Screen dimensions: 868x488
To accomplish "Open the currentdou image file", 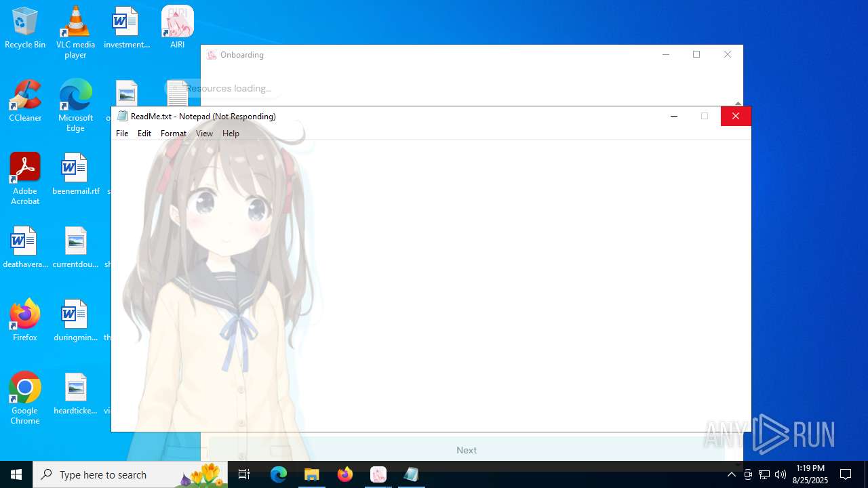I will (x=75, y=248).
